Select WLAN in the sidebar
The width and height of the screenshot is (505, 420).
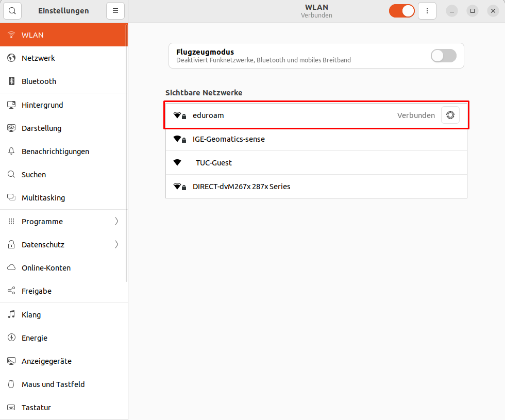64,35
